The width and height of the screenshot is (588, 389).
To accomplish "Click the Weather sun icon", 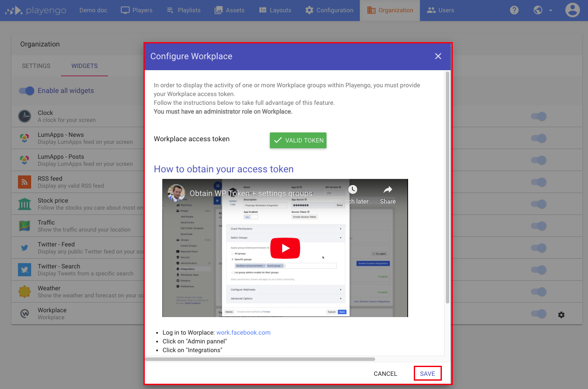I will [x=25, y=292].
